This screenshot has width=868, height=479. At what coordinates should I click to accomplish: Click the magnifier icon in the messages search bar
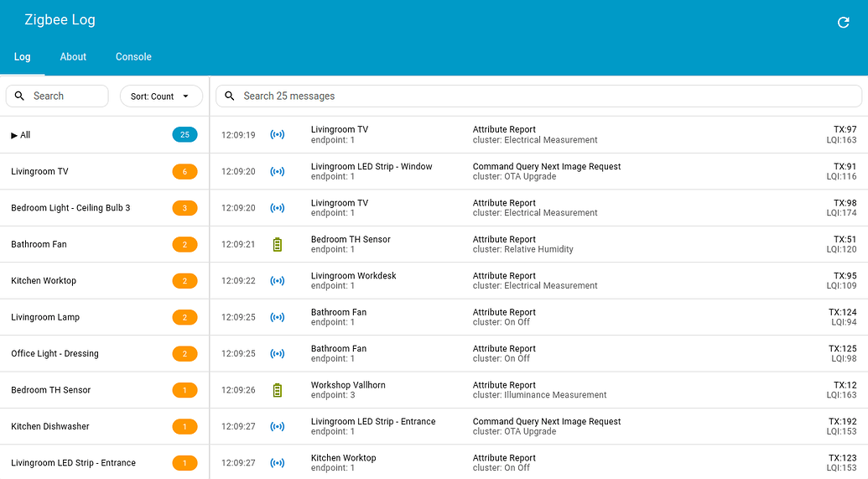click(229, 96)
